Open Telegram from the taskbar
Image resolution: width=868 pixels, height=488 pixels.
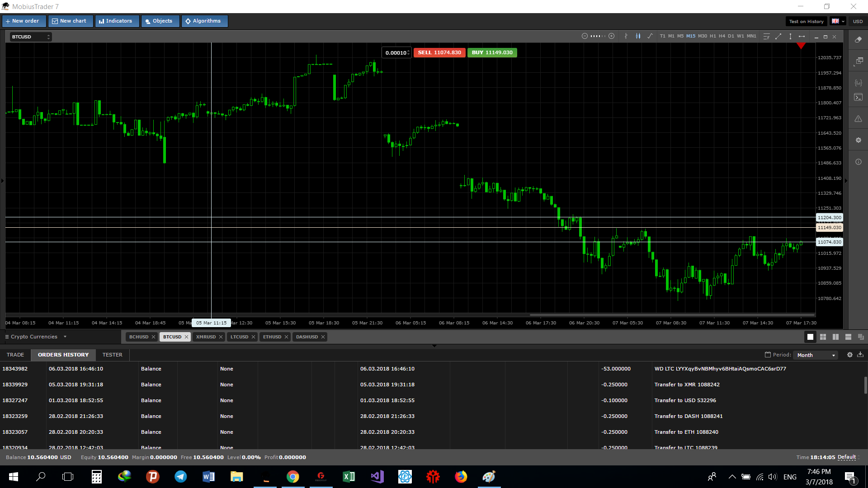[181, 477]
